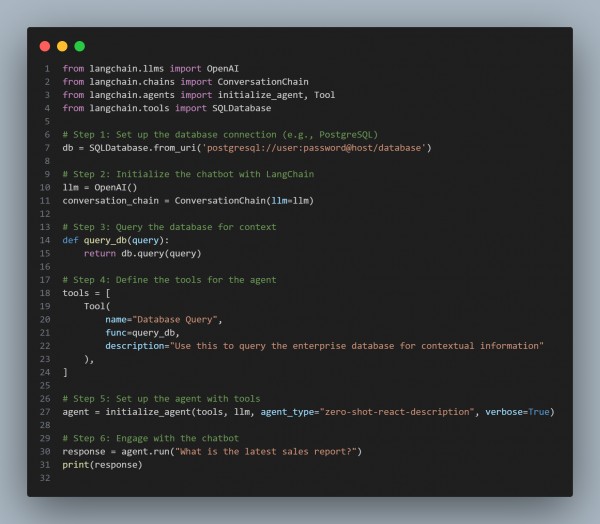The width and height of the screenshot is (600, 524).
Task: Click 'db.query(query)' on line 15
Action: tap(161, 253)
